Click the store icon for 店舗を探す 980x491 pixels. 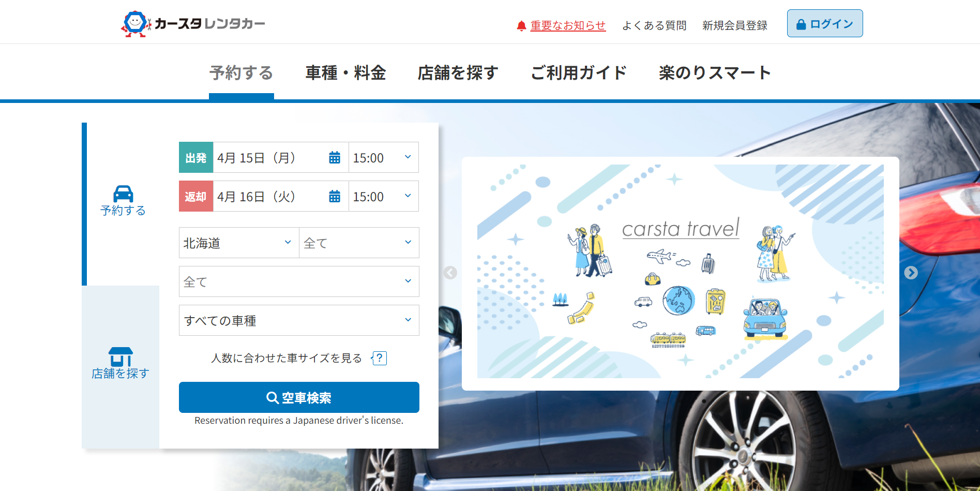pos(120,357)
